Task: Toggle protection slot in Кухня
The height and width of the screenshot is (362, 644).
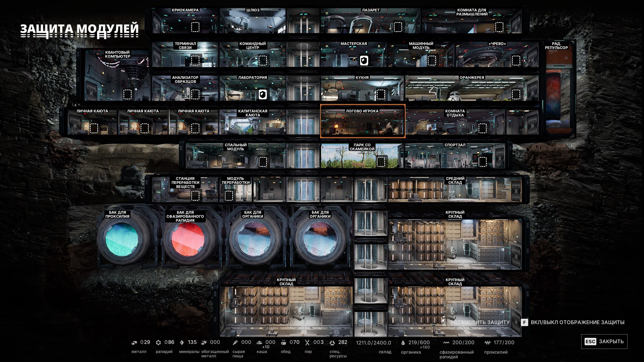Action: pos(381,95)
